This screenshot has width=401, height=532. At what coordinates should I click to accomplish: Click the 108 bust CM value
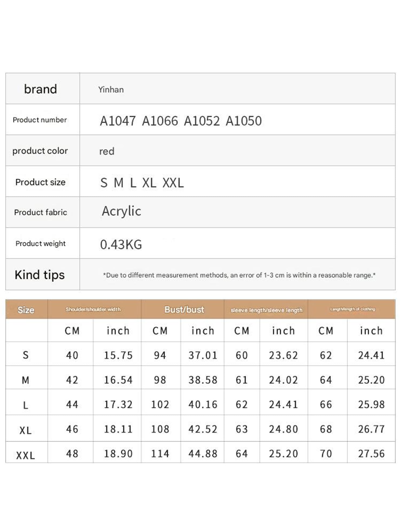pyautogui.click(x=160, y=429)
